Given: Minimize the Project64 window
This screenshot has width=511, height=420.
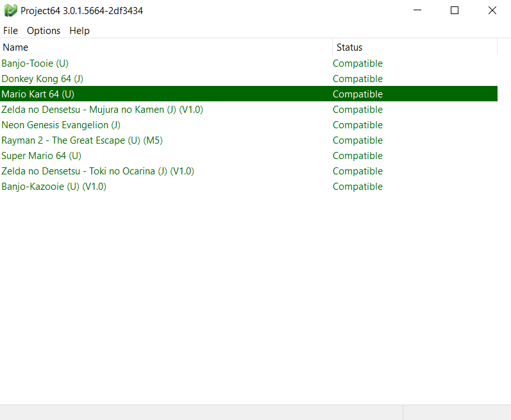Looking at the screenshot, I should [417, 10].
